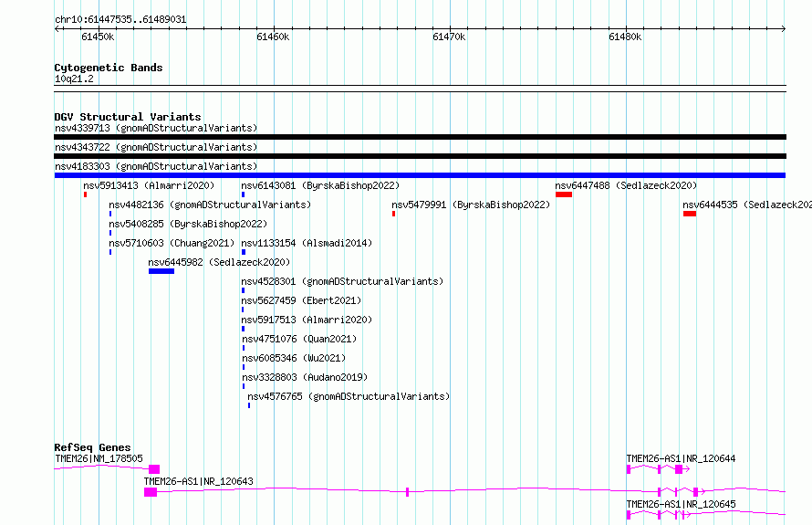The image size is (812, 525).
Task: Click the black nsv4339713 variant bar
Action: pyautogui.click(x=420, y=137)
